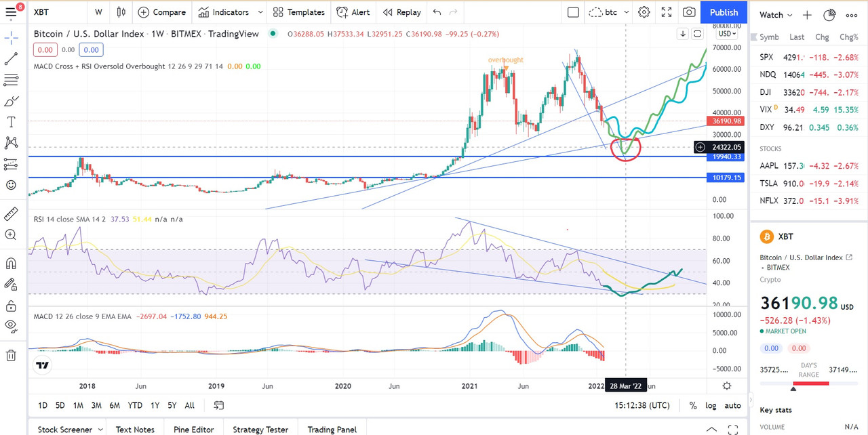Select the NFLX stock row
The image size is (868, 435).
point(809,201)
